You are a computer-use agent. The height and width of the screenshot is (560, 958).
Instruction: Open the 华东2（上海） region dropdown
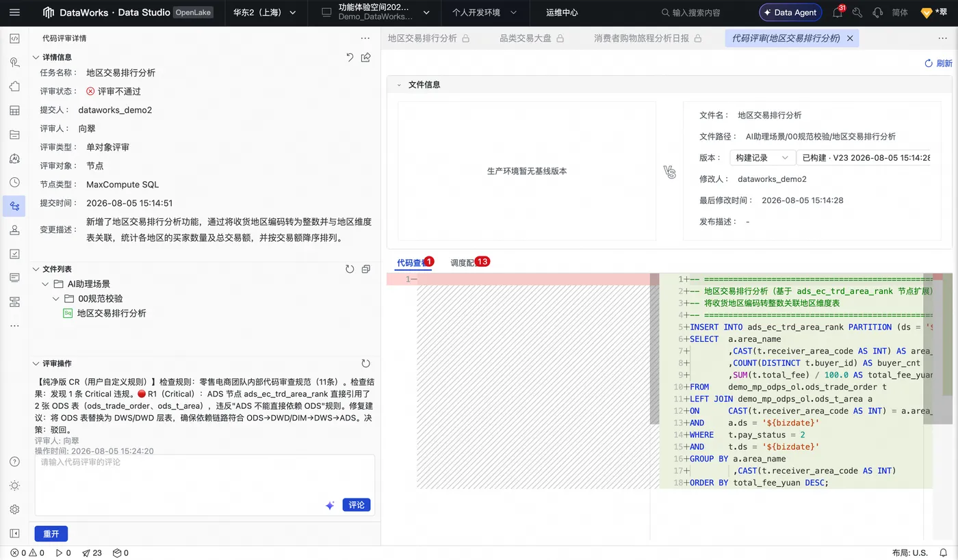[264, 12]
